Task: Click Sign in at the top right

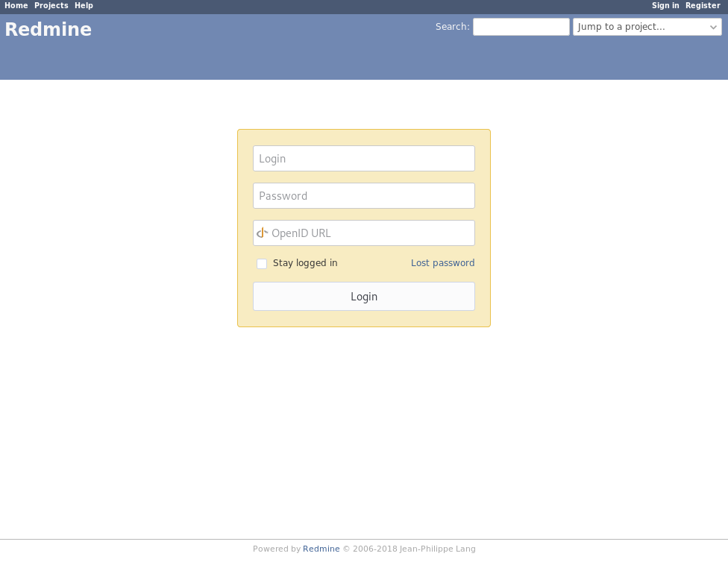Action: [x=665, y=5]
